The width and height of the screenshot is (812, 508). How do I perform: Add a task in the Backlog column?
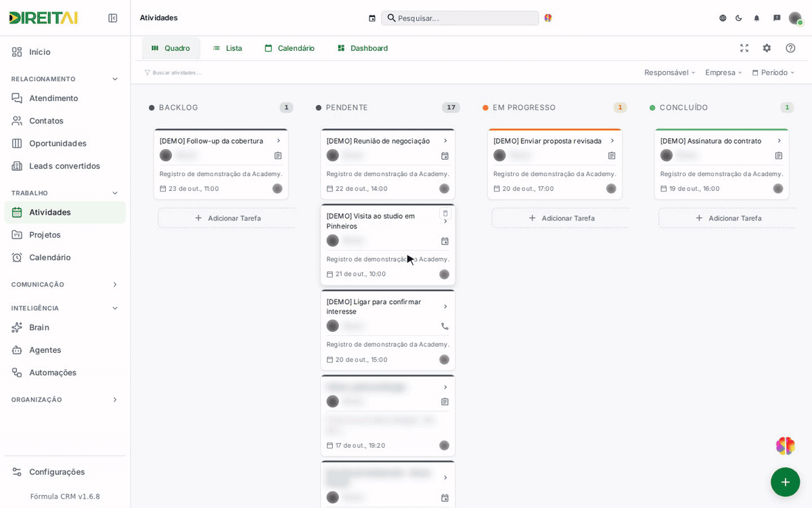pos(228,218)
